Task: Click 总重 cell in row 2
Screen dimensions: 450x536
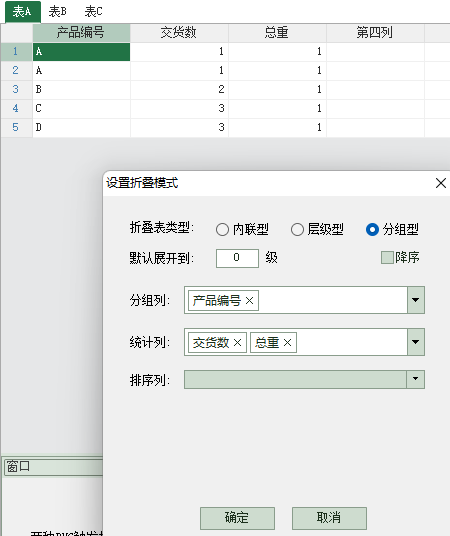Action: click(277, 71)
